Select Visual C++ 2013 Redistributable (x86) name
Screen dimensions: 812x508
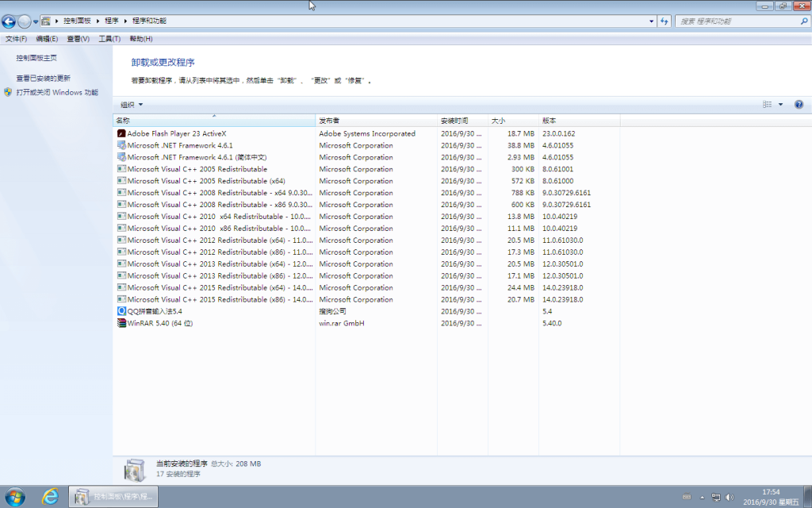220,275
